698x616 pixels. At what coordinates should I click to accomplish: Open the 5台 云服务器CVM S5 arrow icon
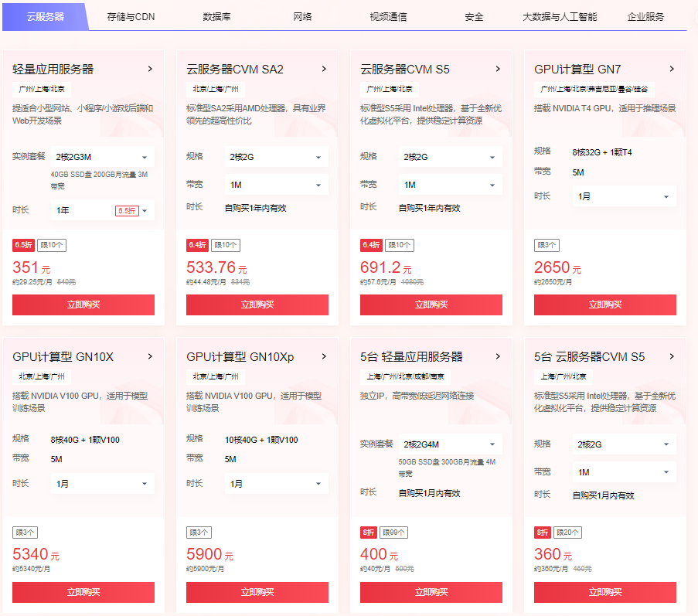pos(672,356)
